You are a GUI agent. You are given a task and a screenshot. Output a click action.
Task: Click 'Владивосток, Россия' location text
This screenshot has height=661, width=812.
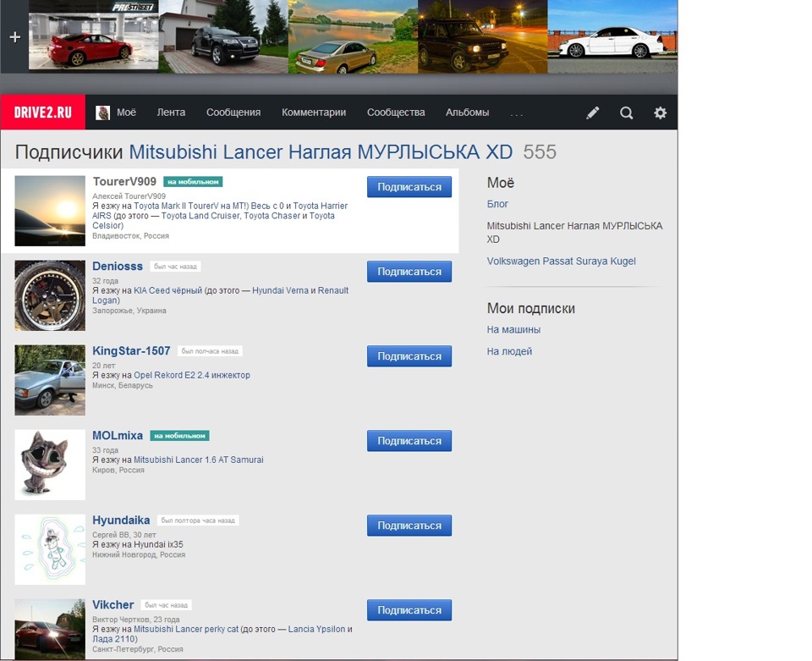(x=130, y=235)
